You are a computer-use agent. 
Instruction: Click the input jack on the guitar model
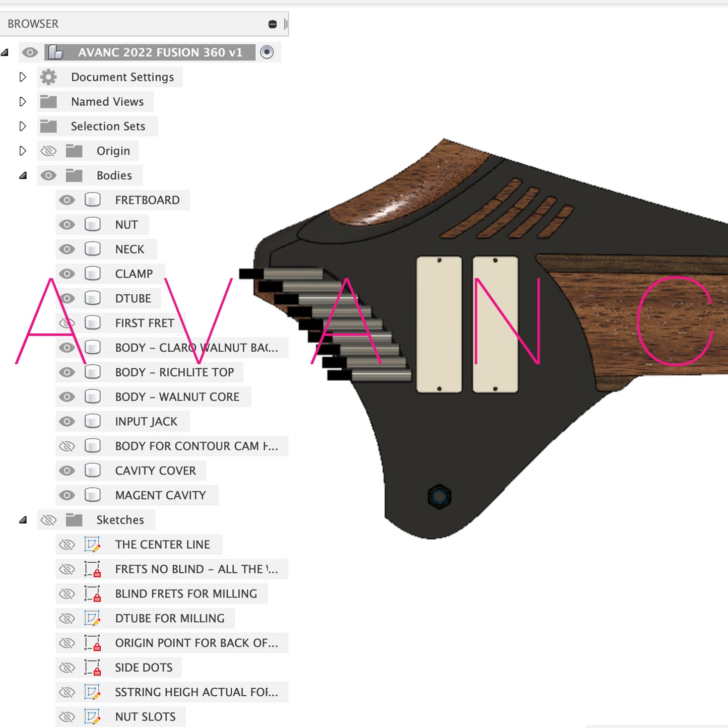point(439,497)
